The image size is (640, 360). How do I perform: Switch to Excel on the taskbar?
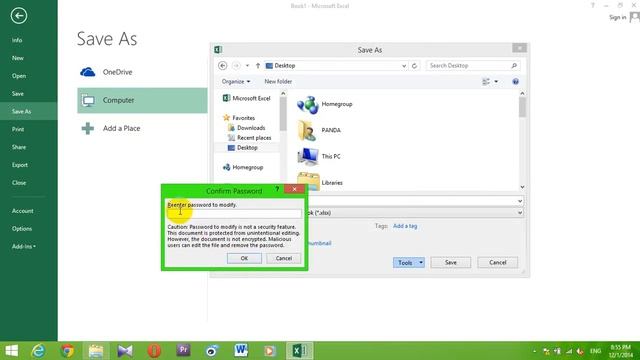tap(300, 351)
